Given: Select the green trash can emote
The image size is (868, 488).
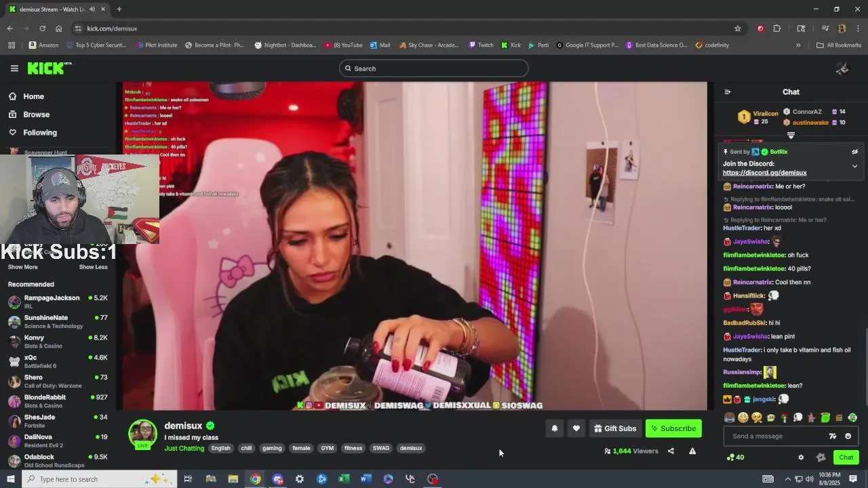Looking at the screenshot, I should click(825, 418).
